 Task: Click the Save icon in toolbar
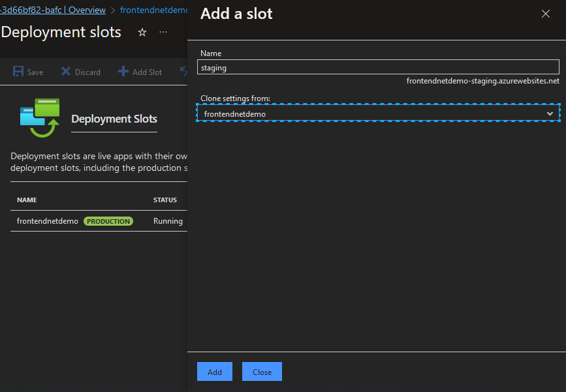pos(18,72)
